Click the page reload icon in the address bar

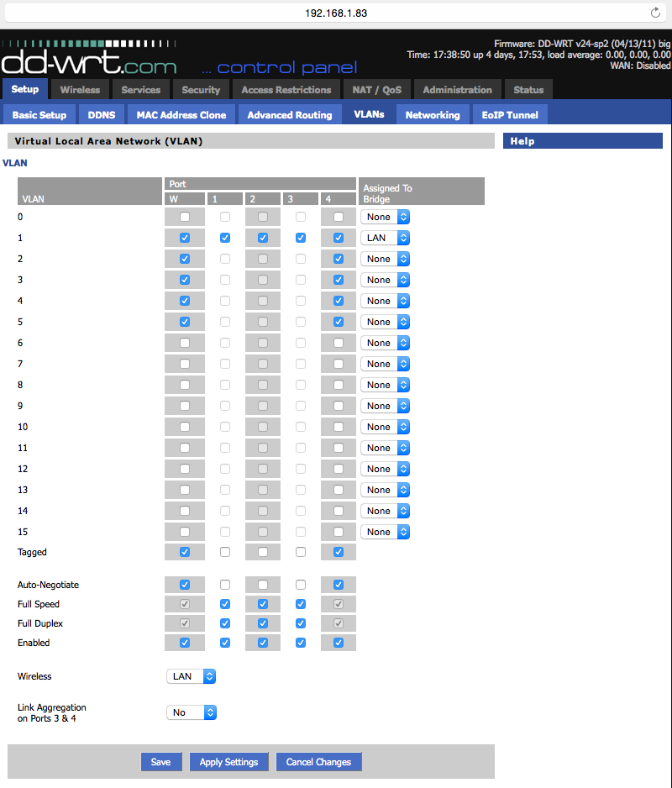pos(656,12)
